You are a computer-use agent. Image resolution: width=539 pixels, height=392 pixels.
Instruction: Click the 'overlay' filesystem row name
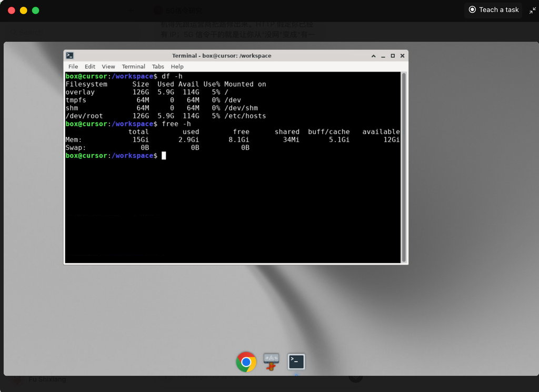click(80, 92)
